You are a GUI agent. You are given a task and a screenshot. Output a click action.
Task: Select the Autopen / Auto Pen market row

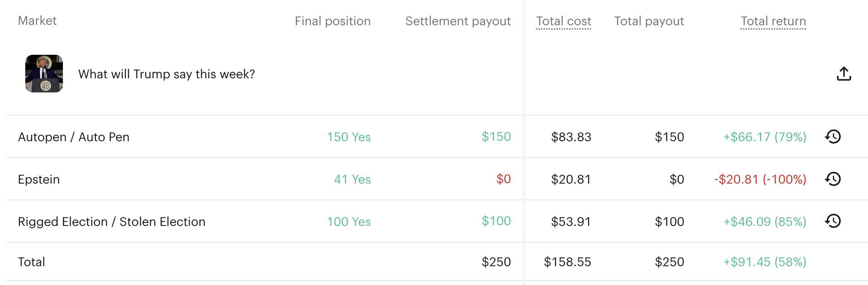[x=74, y=137]
